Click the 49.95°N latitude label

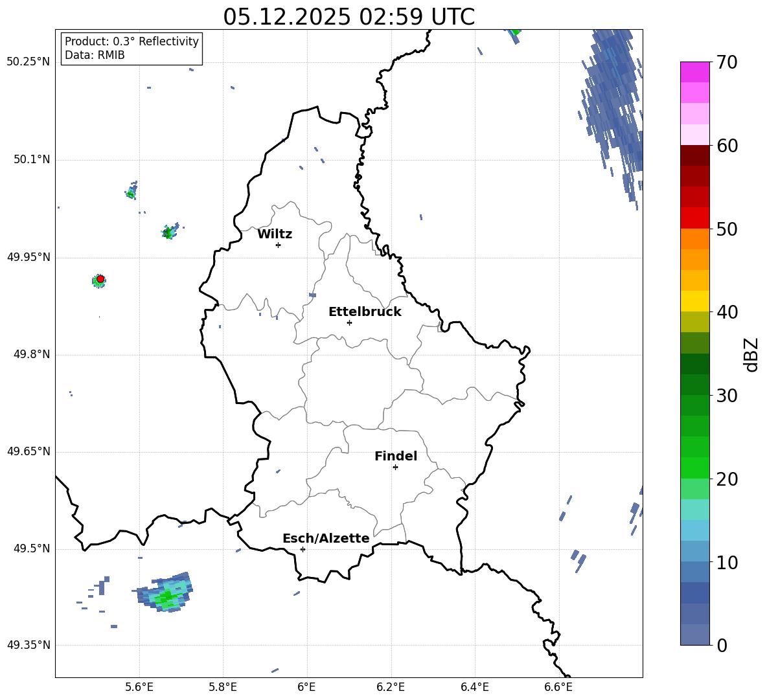tap(29, 257)
